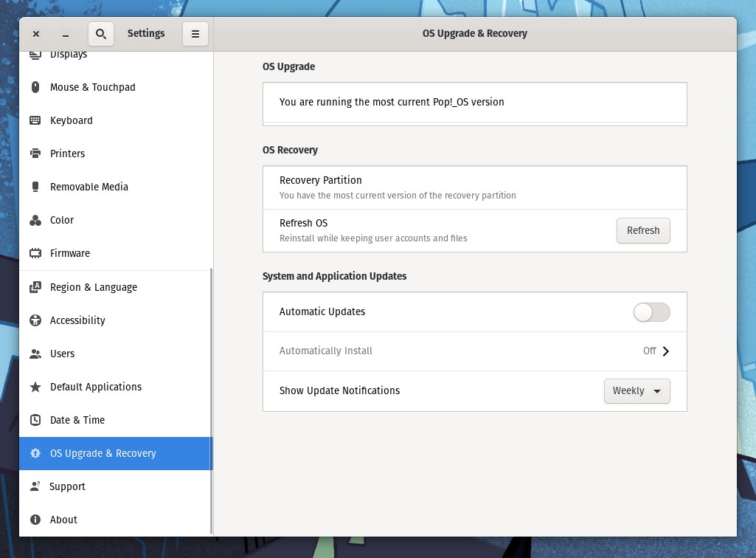The image size is (756, 558).
Task: Select the Removable Media icon
Action: pyautogui.click(x=35, y=187)
